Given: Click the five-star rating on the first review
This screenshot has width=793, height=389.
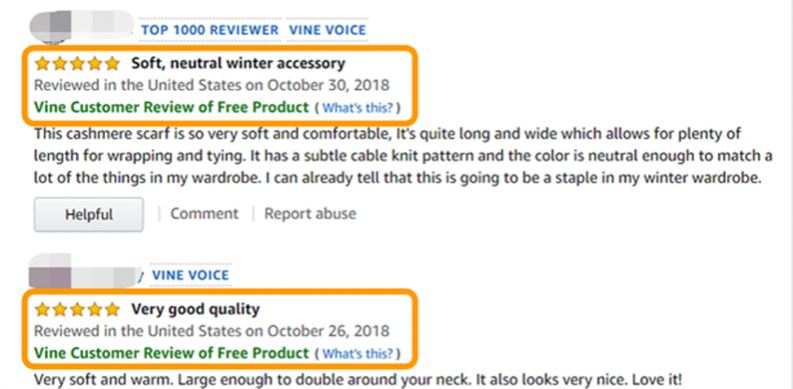Looking at the screenshot, I should pos(77,64).
